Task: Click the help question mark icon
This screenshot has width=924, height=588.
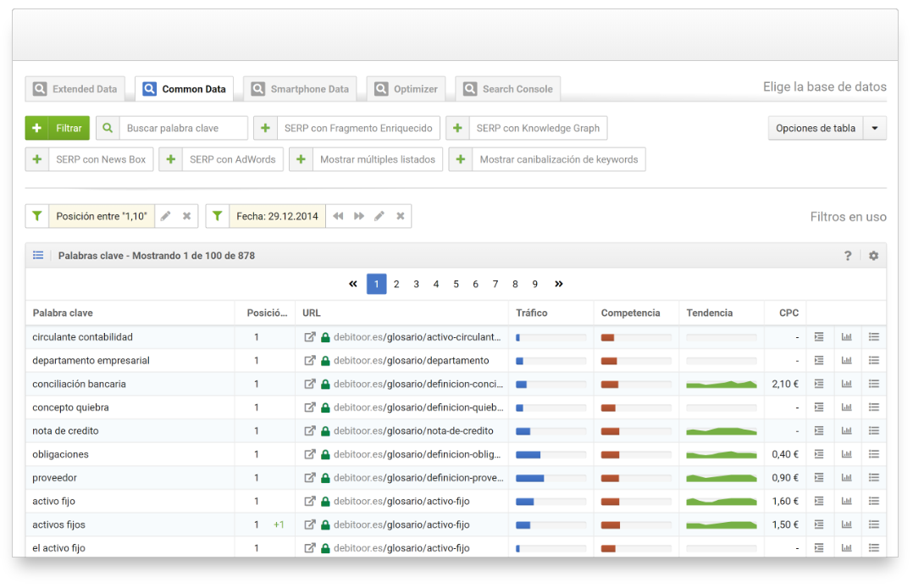Action: (x=848, y=256)
